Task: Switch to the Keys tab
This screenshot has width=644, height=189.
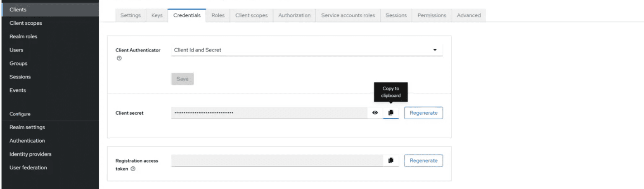Action: tap(157, 15)
